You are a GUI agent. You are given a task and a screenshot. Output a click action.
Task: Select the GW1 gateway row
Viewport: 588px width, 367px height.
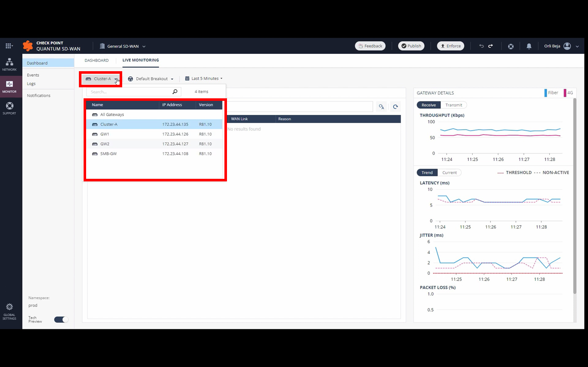pyautogui.click(x=154, y=134)
